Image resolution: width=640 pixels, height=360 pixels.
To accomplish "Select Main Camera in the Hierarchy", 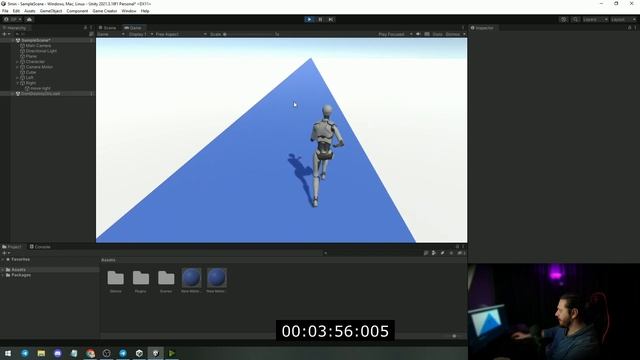I will click(38, 46).
